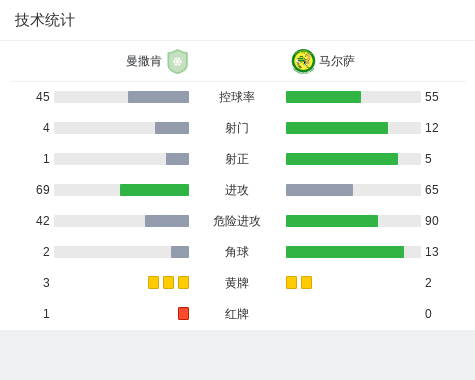Click 曼撒肯's yellow card nearest the 黄牌 label
Screen dimensions: 475x380
tap(183, 282)
